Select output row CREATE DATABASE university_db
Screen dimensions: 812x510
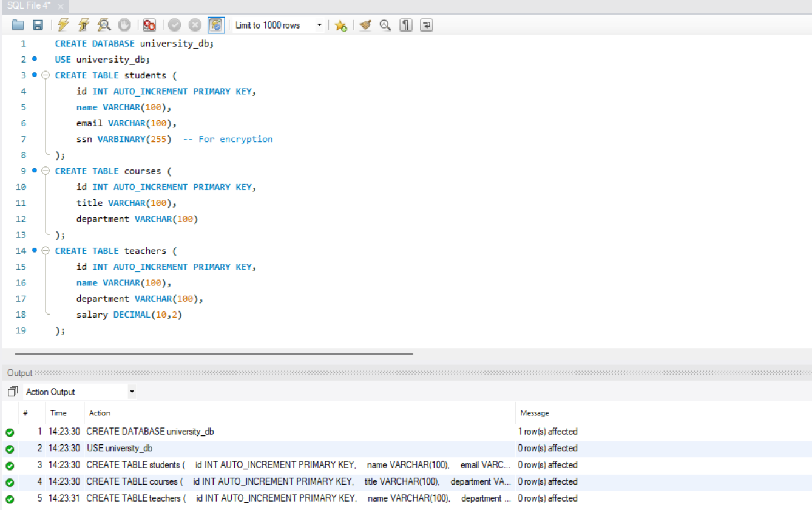[x=406, y=432]
